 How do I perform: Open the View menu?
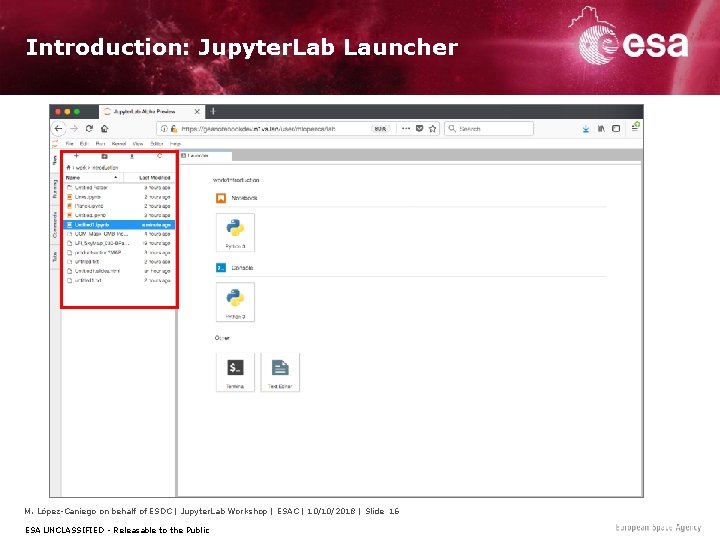click(x=138, y=144)
